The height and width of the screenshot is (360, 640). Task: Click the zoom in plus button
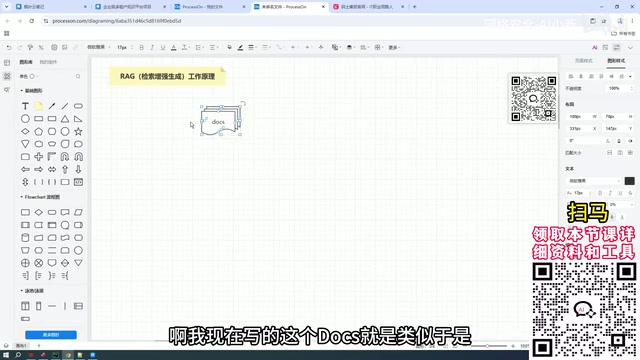point(513,346)
